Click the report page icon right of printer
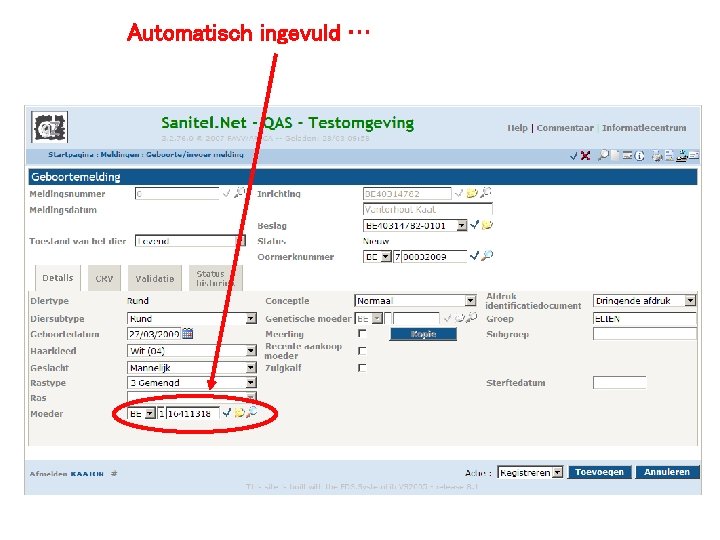The height and width of the screenshot is (540, 720). point(670,156)
